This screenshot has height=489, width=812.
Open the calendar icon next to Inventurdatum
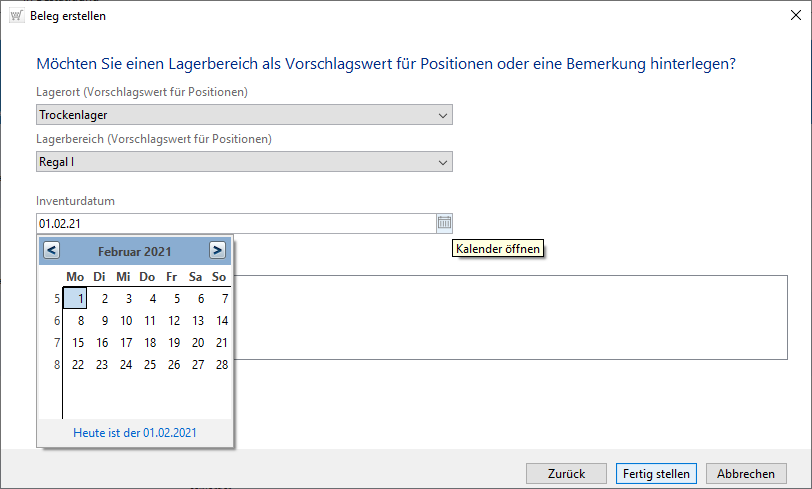445,223
